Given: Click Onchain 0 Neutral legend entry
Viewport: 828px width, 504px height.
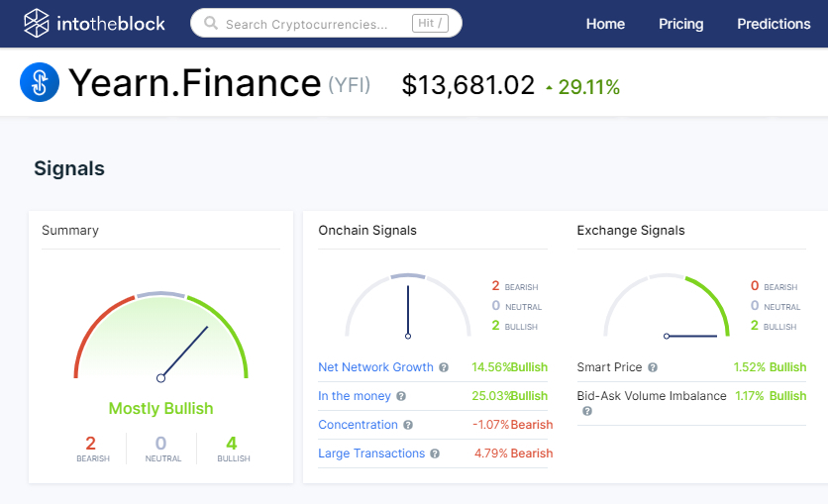Looking at the screenshot, I should coord(516,306).
